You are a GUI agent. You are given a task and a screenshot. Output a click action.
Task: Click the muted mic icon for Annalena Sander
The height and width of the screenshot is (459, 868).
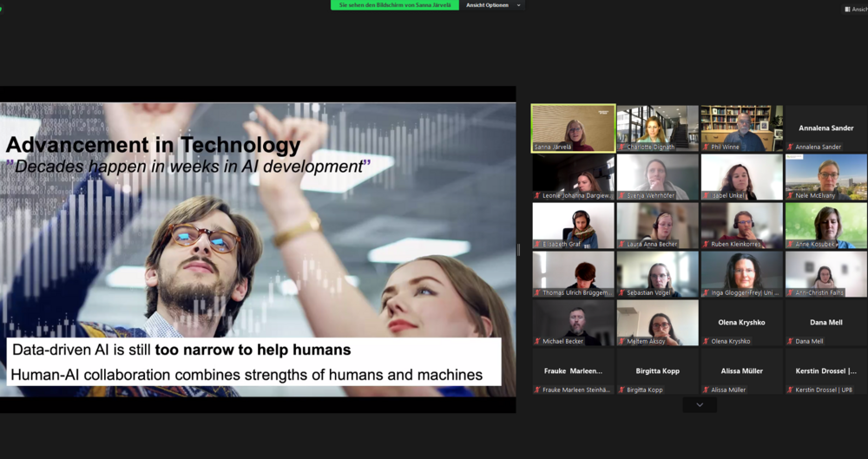coord(790,148)
